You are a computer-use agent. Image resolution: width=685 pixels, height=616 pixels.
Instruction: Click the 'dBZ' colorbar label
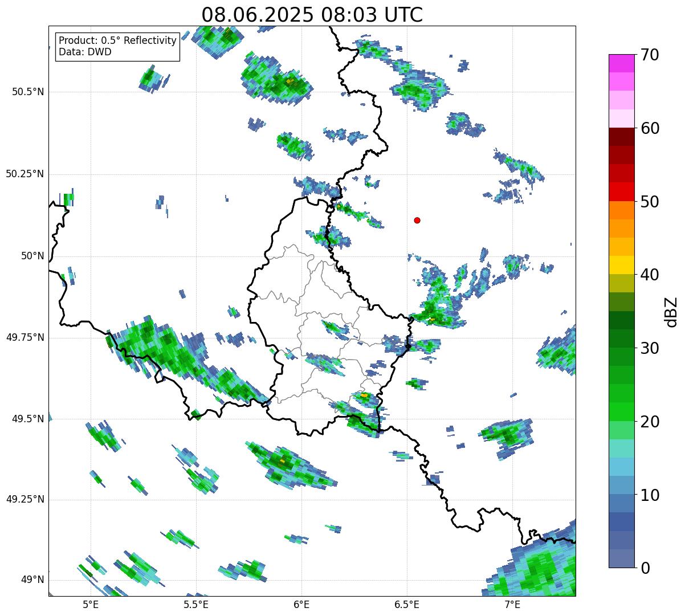[x=671, y=312]
